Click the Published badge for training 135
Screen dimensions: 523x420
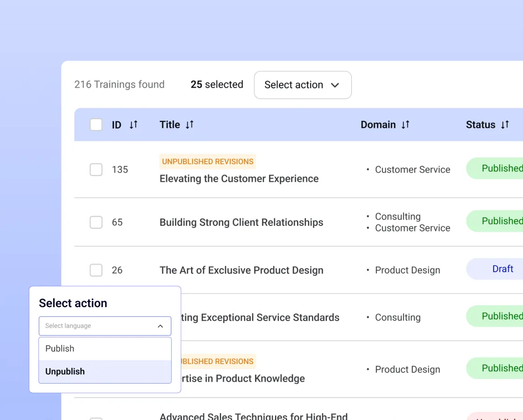(x=502, y=168)
